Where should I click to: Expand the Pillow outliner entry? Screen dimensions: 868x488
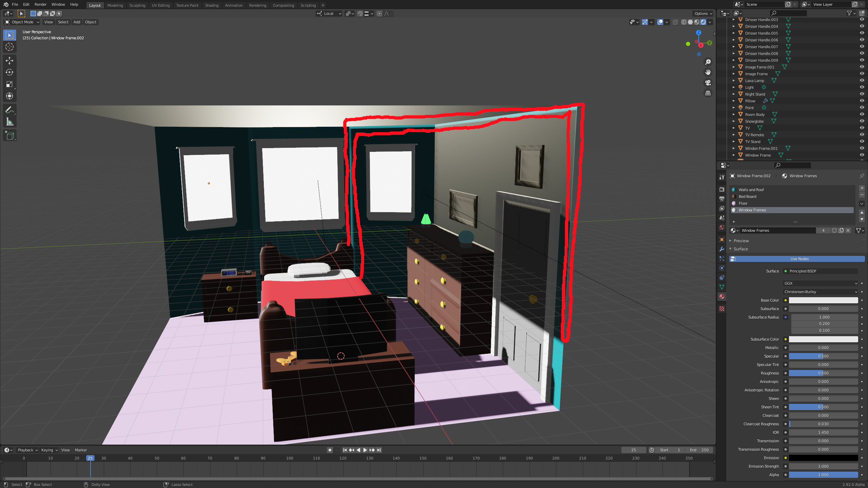coord(734,101)
